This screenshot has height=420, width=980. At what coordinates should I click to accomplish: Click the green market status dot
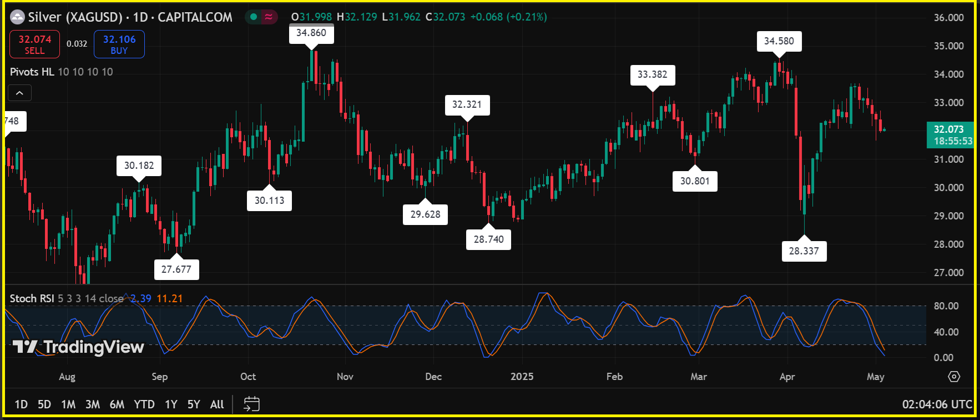[254, 17]
